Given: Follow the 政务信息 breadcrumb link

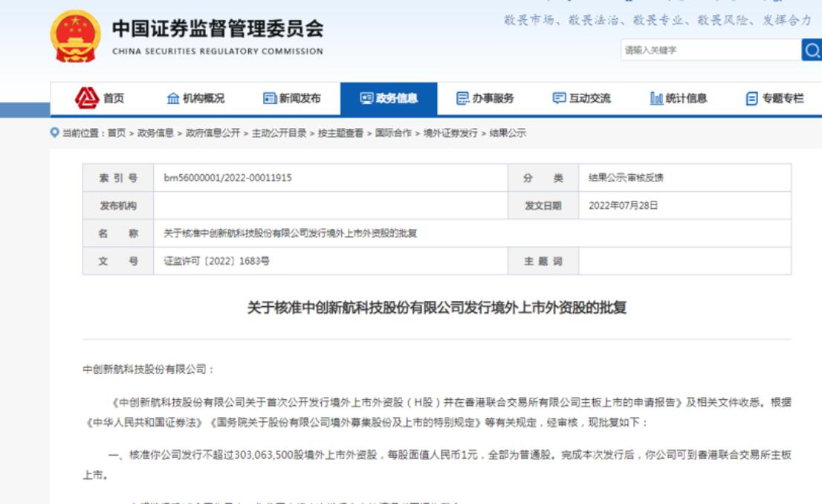Looking at the screenshot, I should [x=155, y=132].
